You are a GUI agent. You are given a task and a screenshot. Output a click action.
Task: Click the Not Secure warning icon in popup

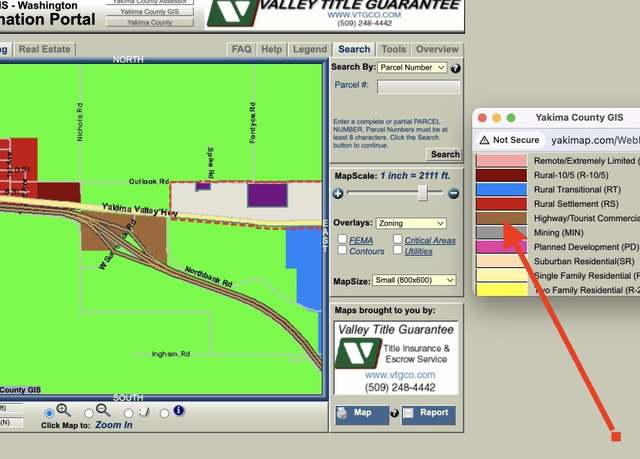tap(484, 140)
